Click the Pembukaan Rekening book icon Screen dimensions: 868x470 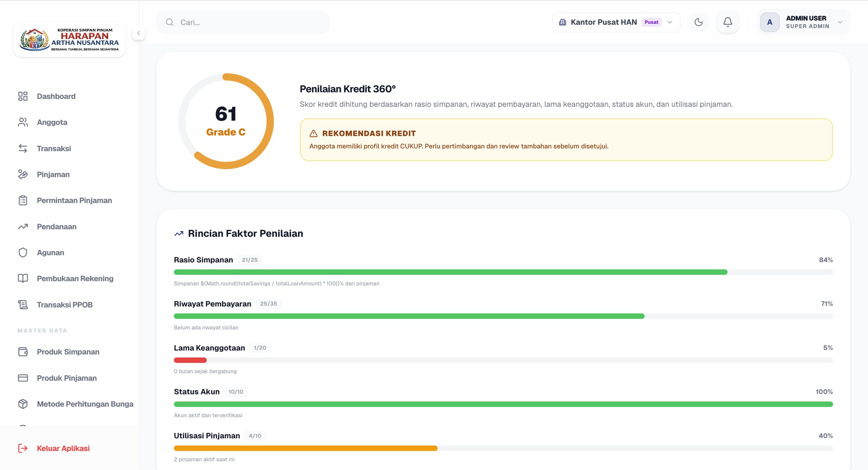[23, 278]
